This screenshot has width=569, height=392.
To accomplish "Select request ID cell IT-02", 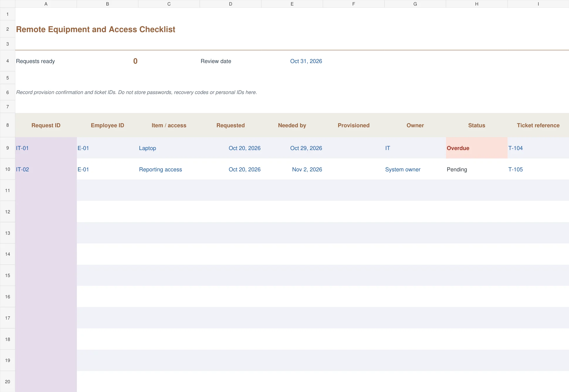I will click(x=46, y=169).
